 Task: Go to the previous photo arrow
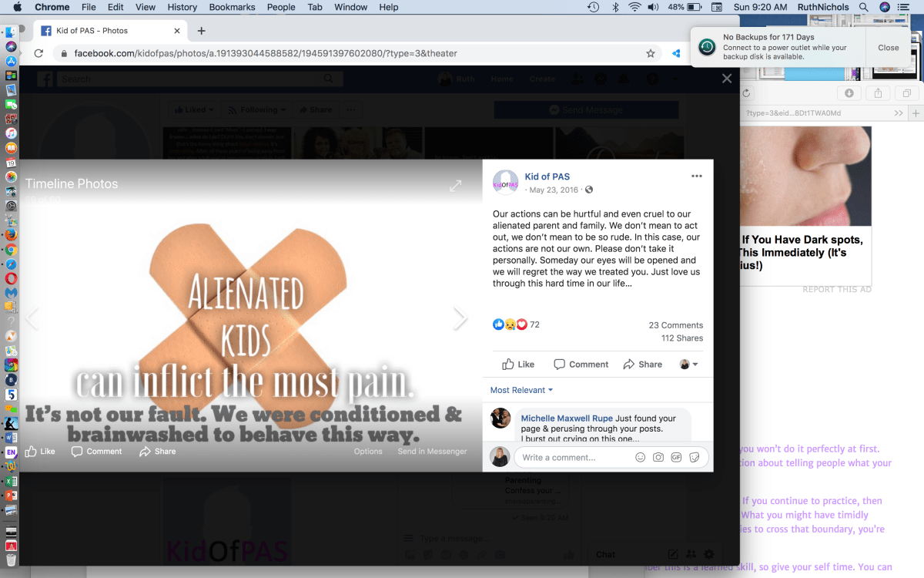[x=32, y=318]
